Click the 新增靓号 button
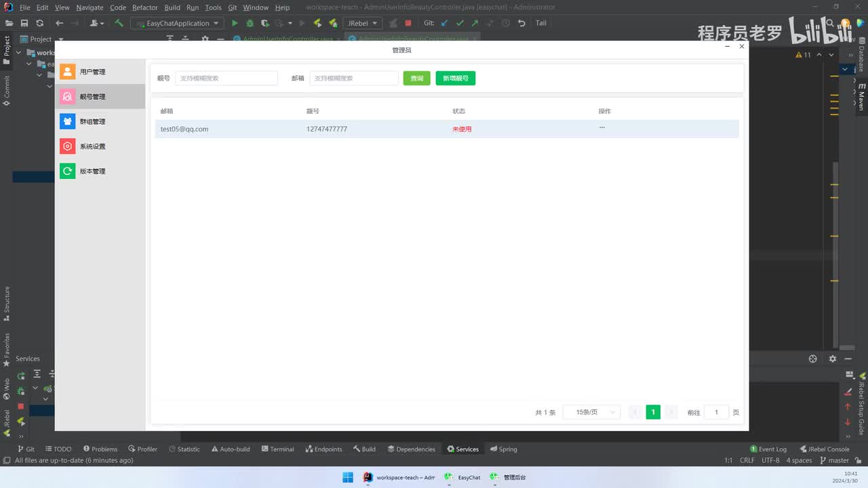 (456, 79)
